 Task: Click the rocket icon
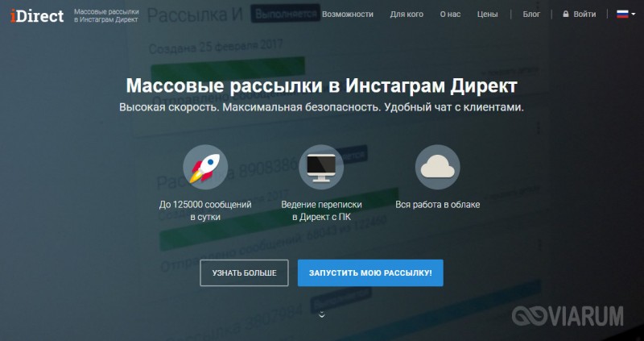pos(205,167)
